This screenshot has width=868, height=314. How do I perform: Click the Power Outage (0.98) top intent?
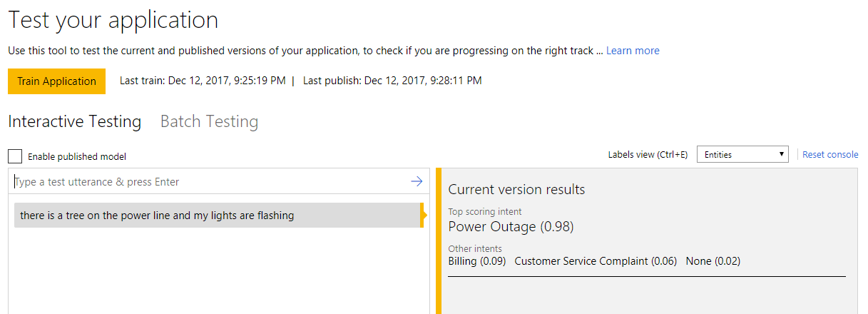coord(511,227)
